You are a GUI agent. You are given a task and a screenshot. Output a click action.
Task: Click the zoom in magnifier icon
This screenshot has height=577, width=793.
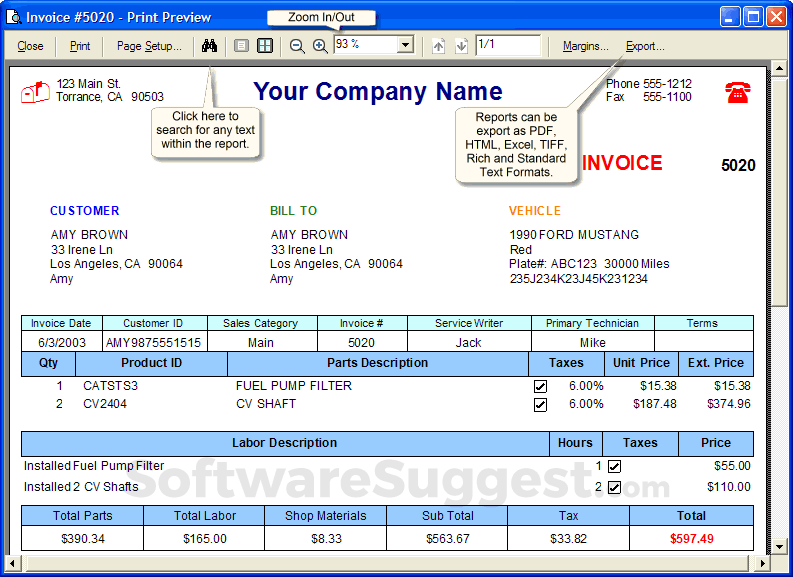pyautogui.click(x=320, y=46)
